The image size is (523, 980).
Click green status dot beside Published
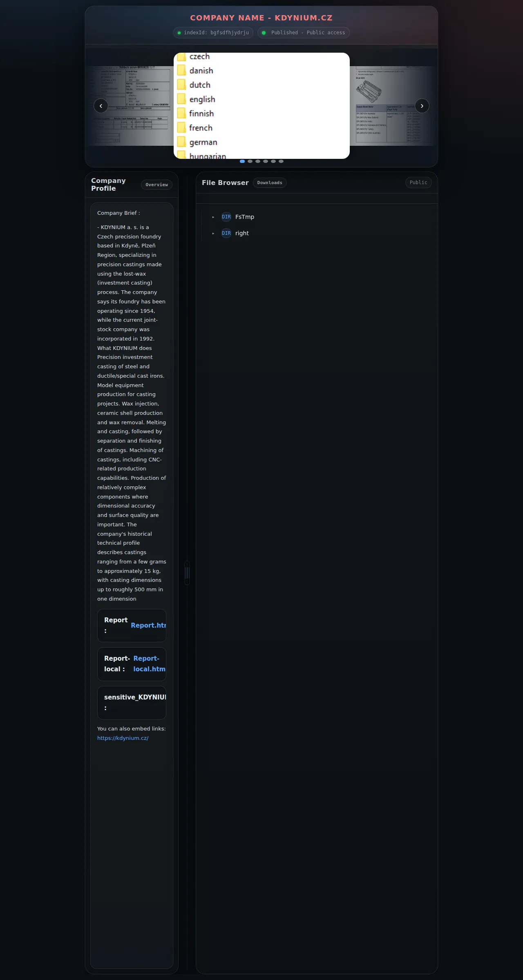pyautogui.click(x=264, y=33)
